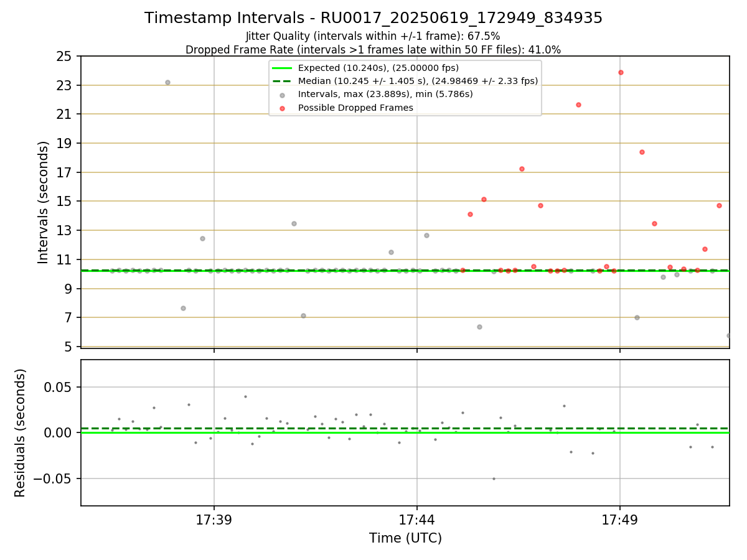Click the 'Time (UTC)' x-axis label
The width and height of the screenshot is (747, 560).
[405, 538]
